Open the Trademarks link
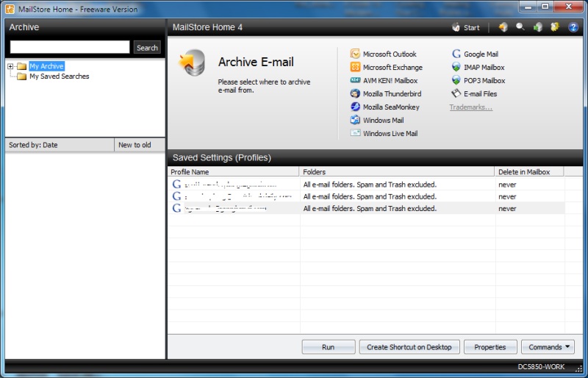The width and height of the screenshot is (588, 378). point(471,107)
